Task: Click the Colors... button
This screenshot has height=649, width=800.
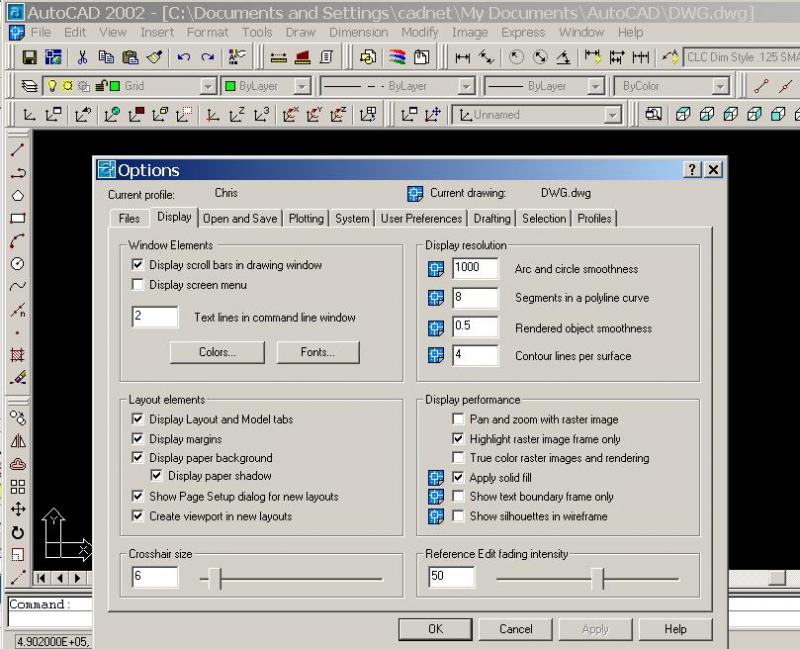Action: [217, 352]
